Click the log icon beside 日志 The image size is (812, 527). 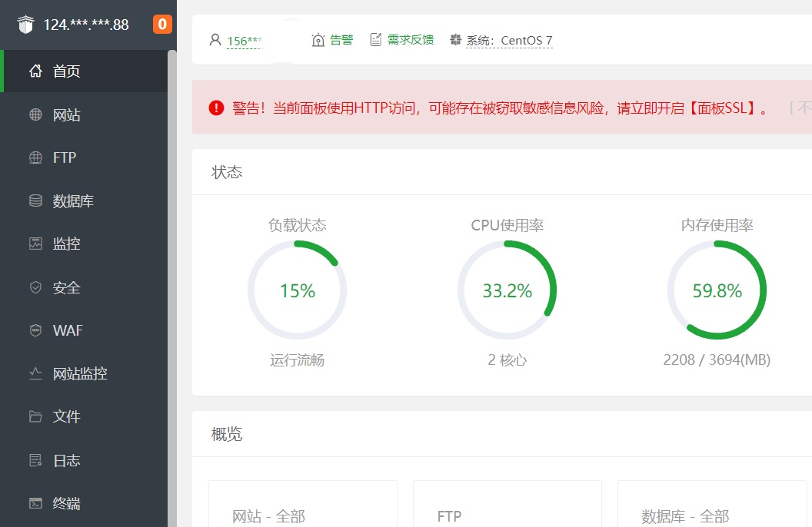click(x=35, y=460)
